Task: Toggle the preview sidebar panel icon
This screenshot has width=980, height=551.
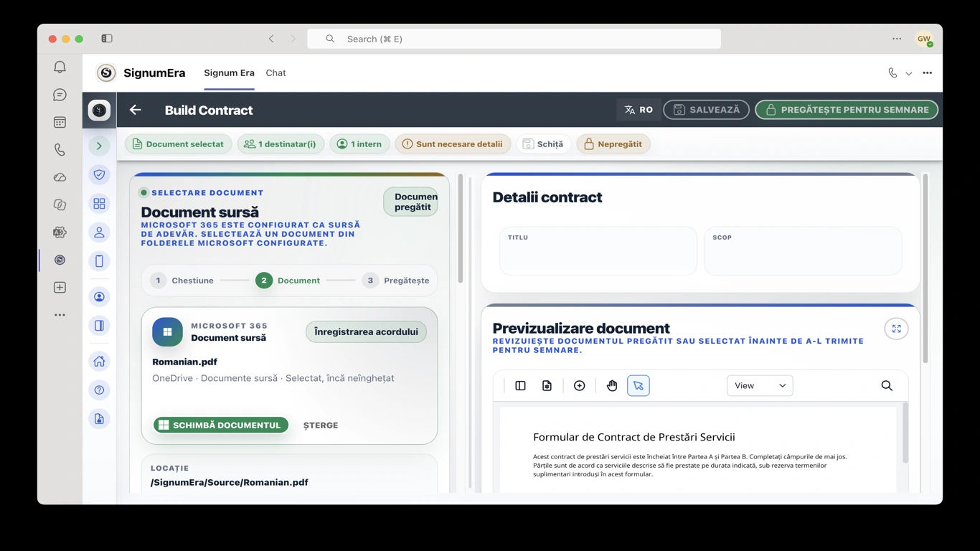Action: click(x=521, y=386)
